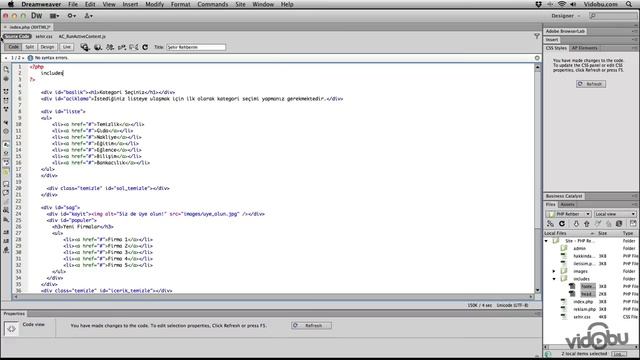Click Put Files up-arrow icon

point(587,224)
